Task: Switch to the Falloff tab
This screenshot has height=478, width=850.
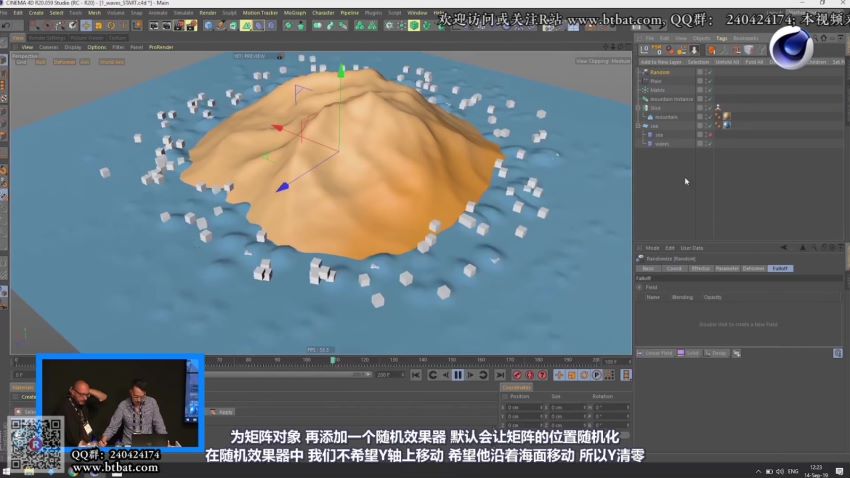Action: tap(780, 268)
